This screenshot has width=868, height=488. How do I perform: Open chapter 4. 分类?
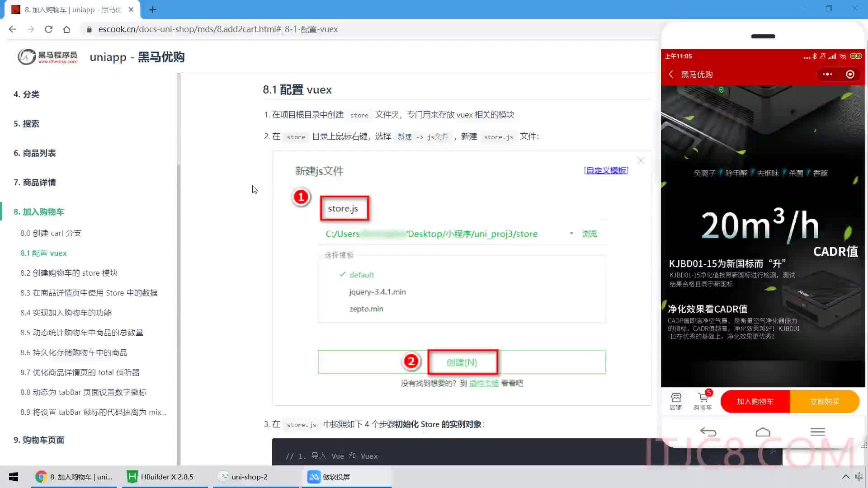coord(26,94)
